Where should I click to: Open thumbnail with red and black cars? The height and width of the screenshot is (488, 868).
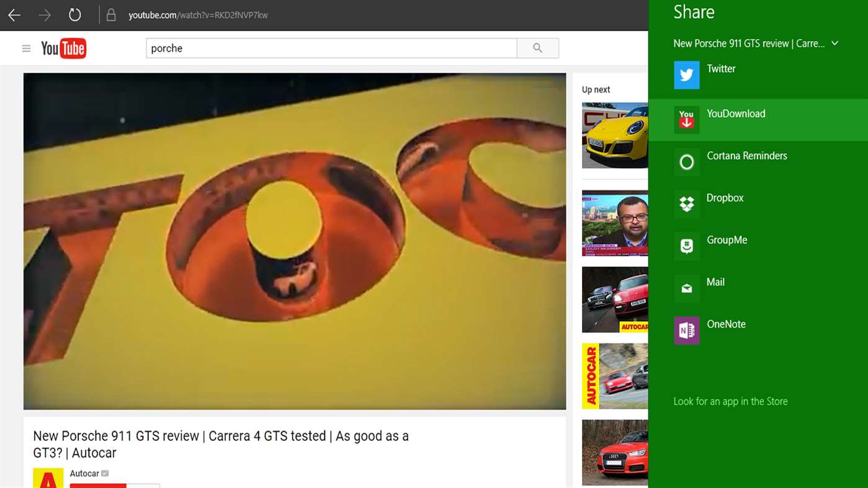tap(615, 299)
